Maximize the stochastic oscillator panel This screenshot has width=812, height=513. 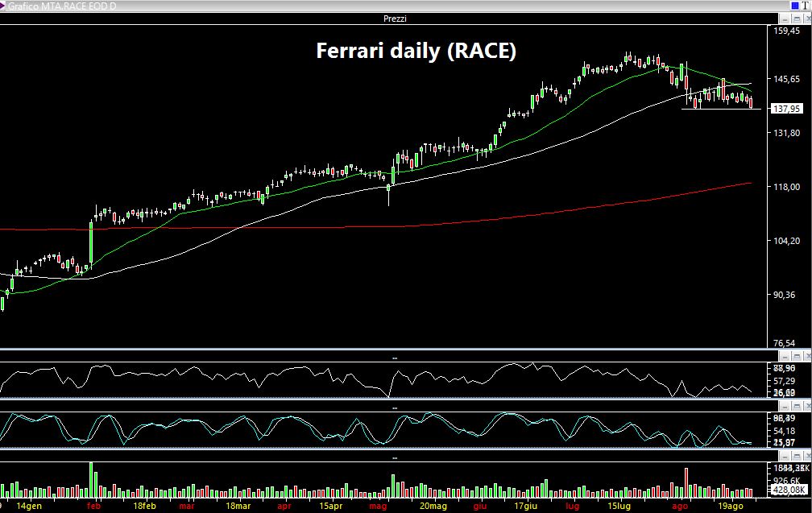797,406
